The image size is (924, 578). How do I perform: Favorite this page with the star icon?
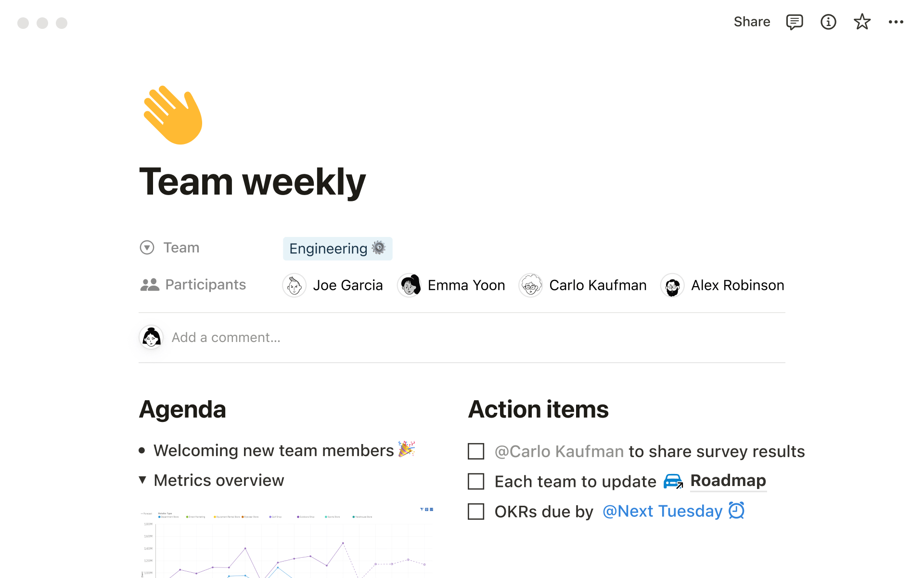click(862, 22)
